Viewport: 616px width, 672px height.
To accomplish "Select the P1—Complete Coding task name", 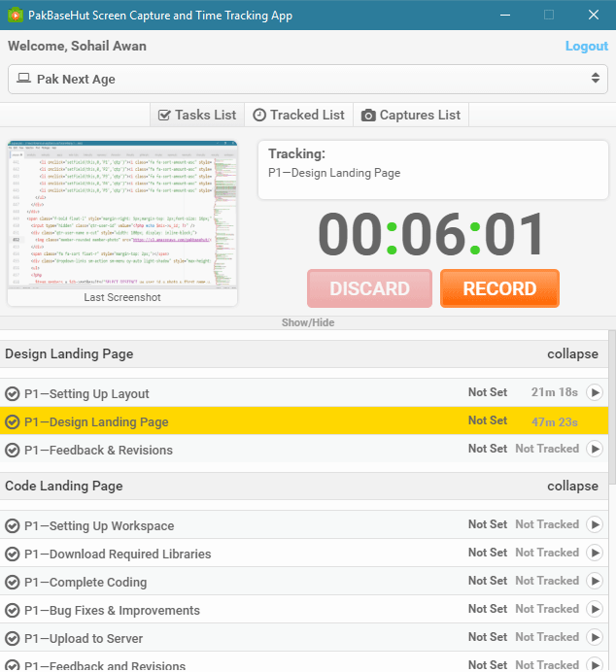I will tap(86, 583).
